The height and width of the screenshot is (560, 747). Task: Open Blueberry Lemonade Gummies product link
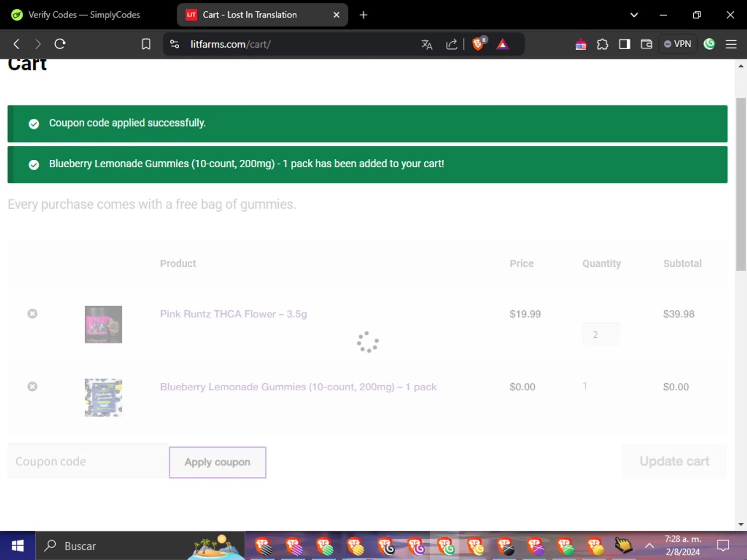[298, 387]
